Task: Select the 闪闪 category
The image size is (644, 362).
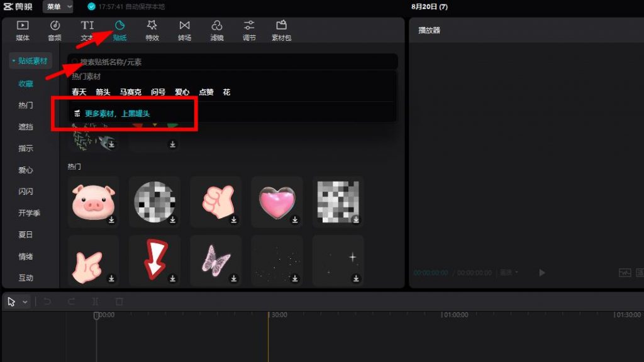Action: coord(25,191)
